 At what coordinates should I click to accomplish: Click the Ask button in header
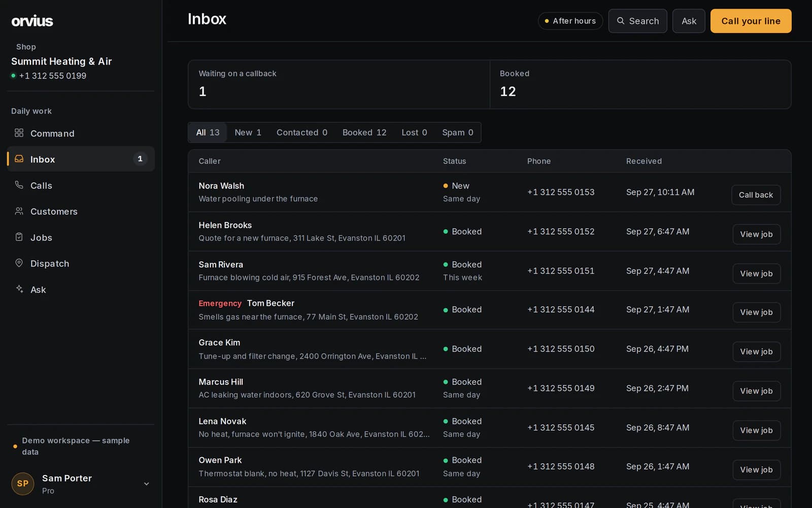[689, 21]
